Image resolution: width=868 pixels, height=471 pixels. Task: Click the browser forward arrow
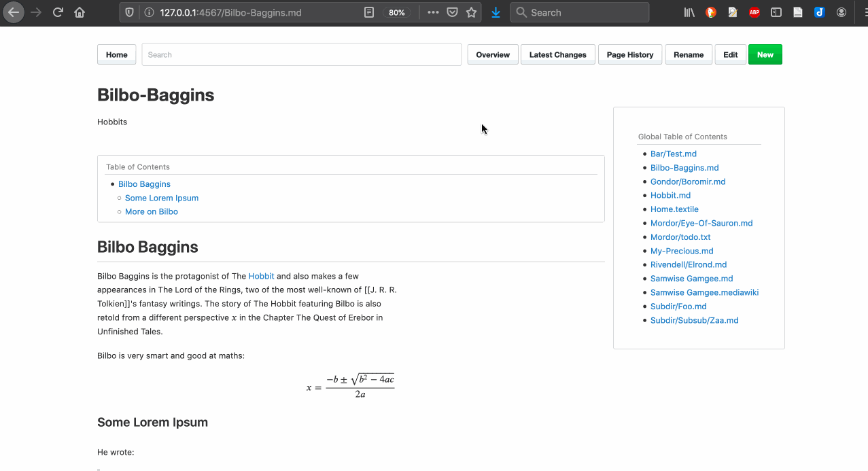click(36, 12)
